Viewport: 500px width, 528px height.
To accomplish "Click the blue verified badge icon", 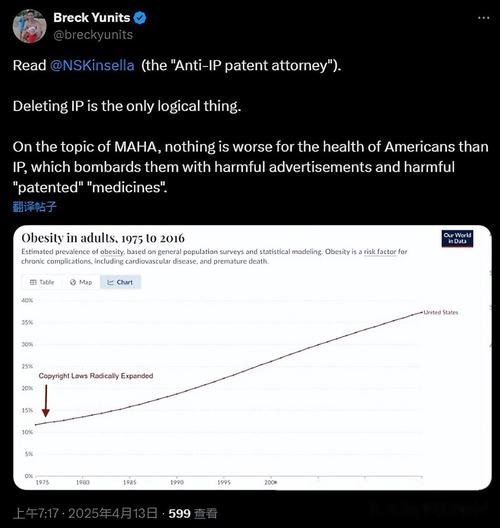I will (140, 18).
